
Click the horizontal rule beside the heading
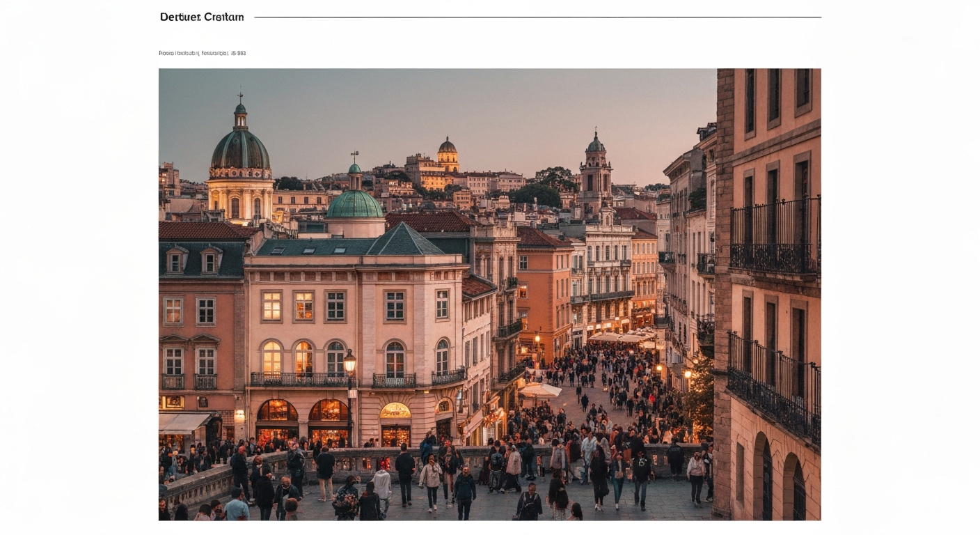[537, 17]
